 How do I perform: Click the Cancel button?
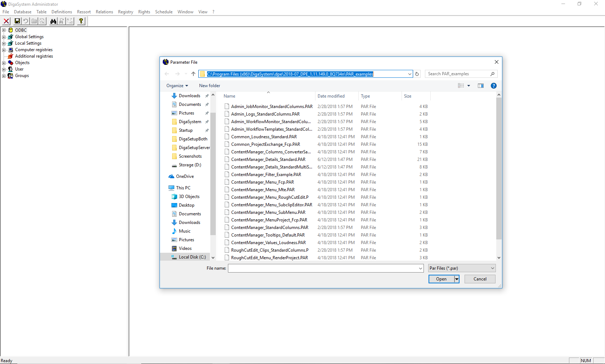[x=480, y=279]
